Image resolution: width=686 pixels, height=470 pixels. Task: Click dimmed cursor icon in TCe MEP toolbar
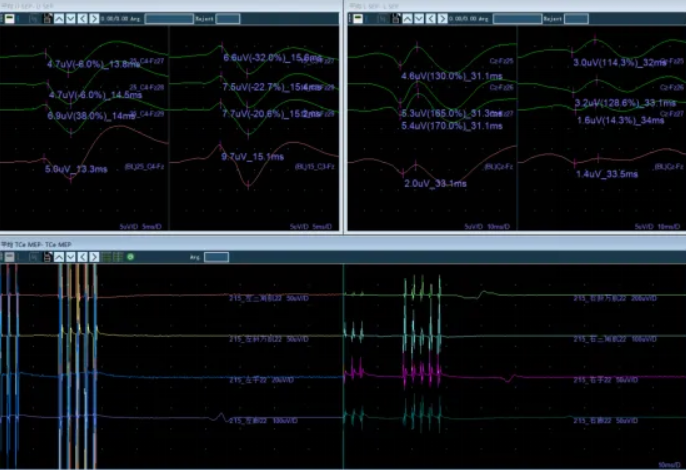coord(34,257)
